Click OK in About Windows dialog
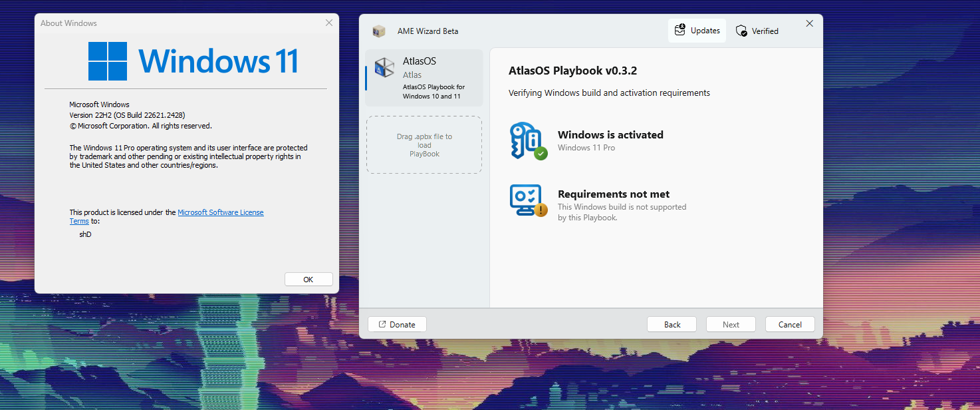Viewport: 980px width, 410px height. (x=308, y=280)
